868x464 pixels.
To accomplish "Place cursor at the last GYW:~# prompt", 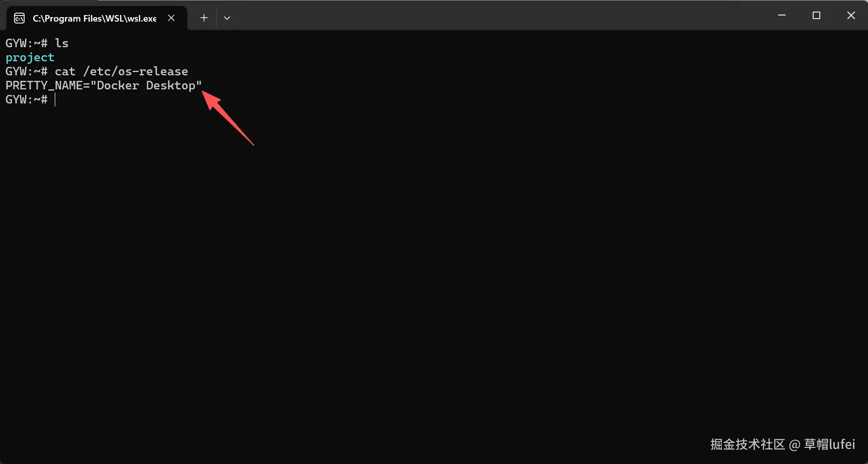I will 27,99.
